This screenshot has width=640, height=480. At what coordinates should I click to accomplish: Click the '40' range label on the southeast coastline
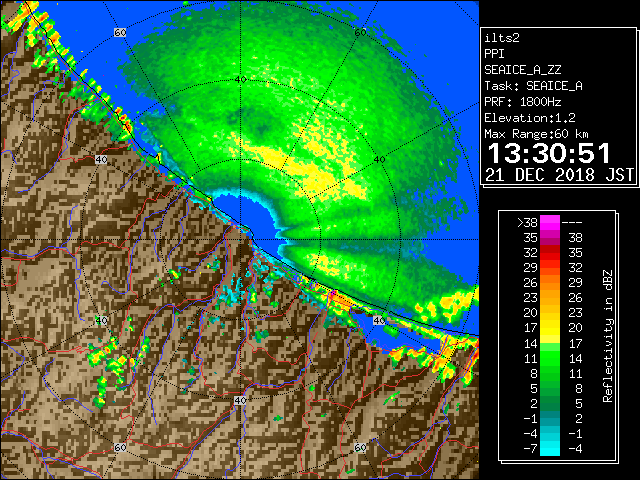click(379, 320)
